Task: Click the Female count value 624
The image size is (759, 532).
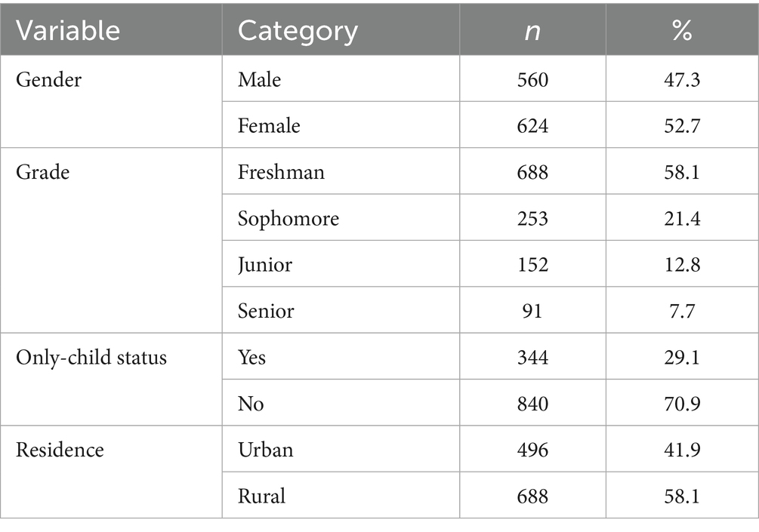Action: pos(532,126)
